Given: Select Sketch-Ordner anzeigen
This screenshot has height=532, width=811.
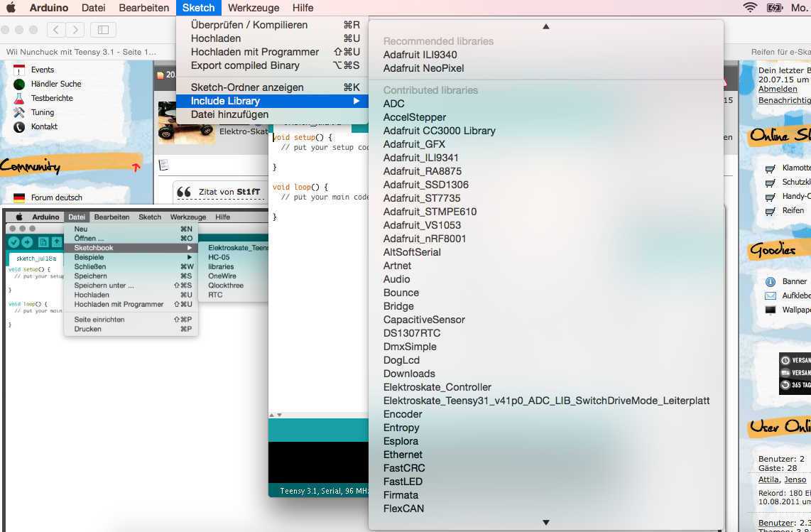Looking at the screenshot, I should (272, 87).
